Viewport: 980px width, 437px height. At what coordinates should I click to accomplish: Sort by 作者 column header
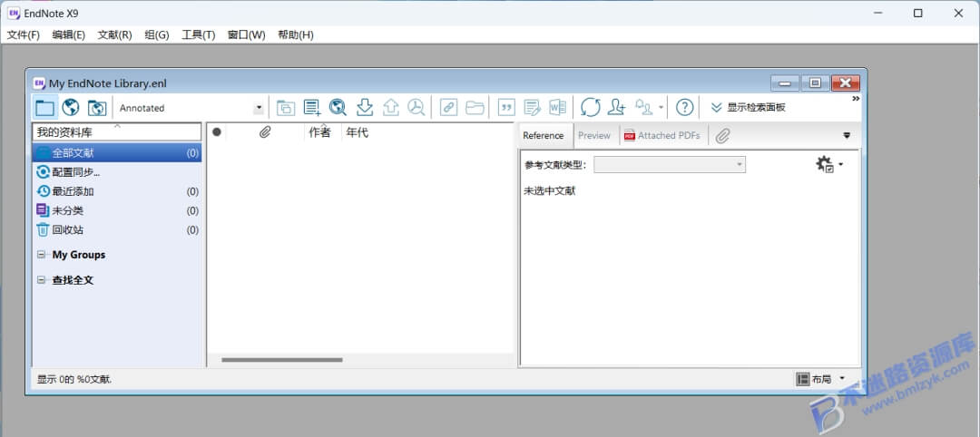click(x=322, y=132)
